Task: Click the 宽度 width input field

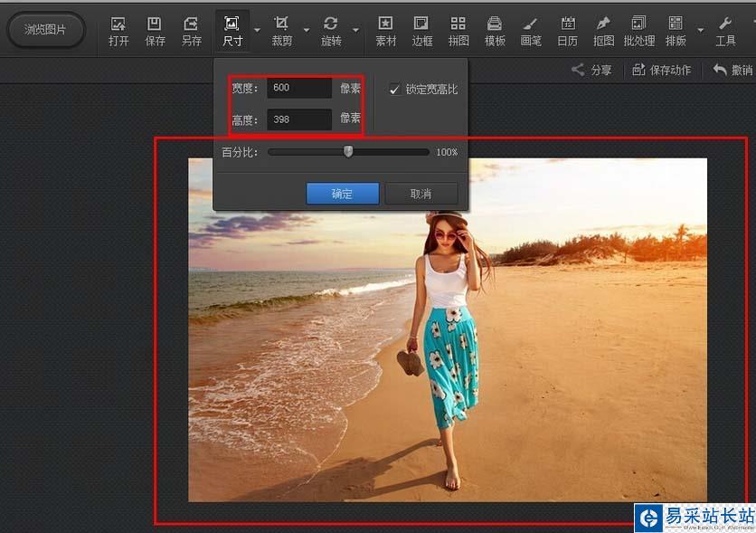Action: (x=299, y=88)
